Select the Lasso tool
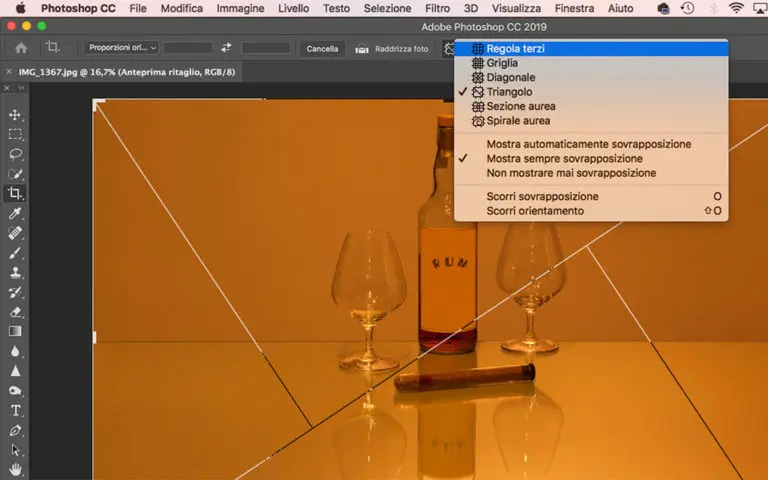Viewport: 768px width, 480px height. tap(16, 154)
